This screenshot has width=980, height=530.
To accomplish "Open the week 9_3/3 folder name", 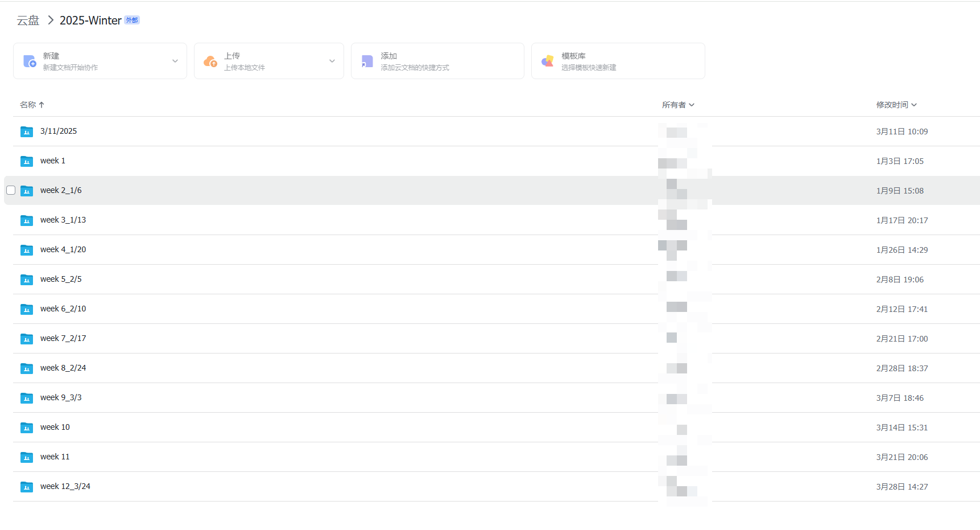I will tap(61, 397).
